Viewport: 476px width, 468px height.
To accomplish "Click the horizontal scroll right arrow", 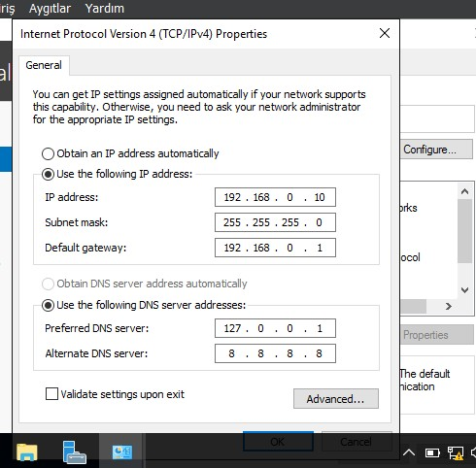I will pyautogui.click(x=449, y=306).
